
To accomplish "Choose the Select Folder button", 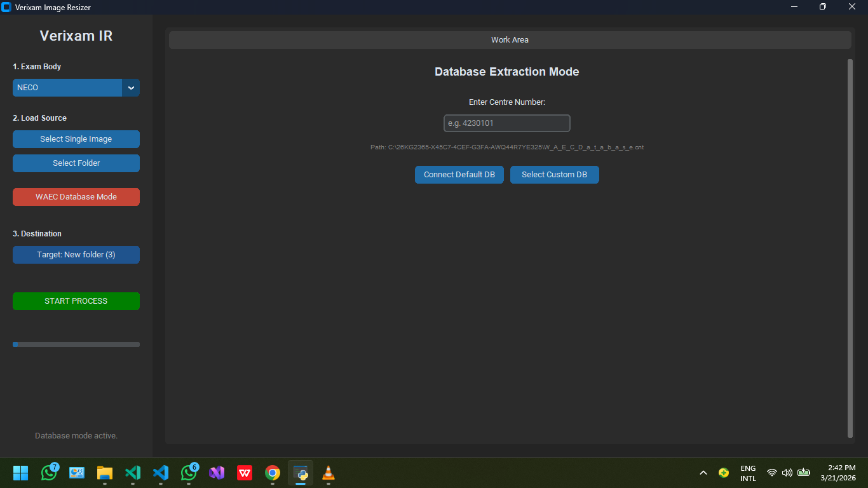I will pyautogui.click(x=76, y=163).
